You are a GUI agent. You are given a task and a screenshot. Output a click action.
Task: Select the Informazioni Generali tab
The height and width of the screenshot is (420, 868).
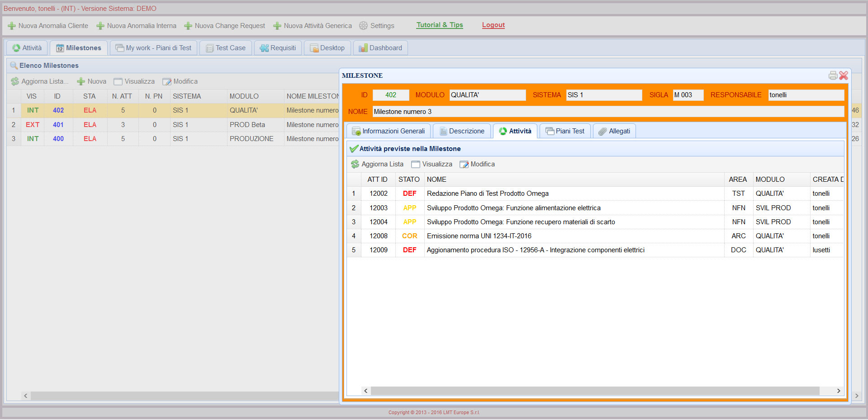(389, 131)
